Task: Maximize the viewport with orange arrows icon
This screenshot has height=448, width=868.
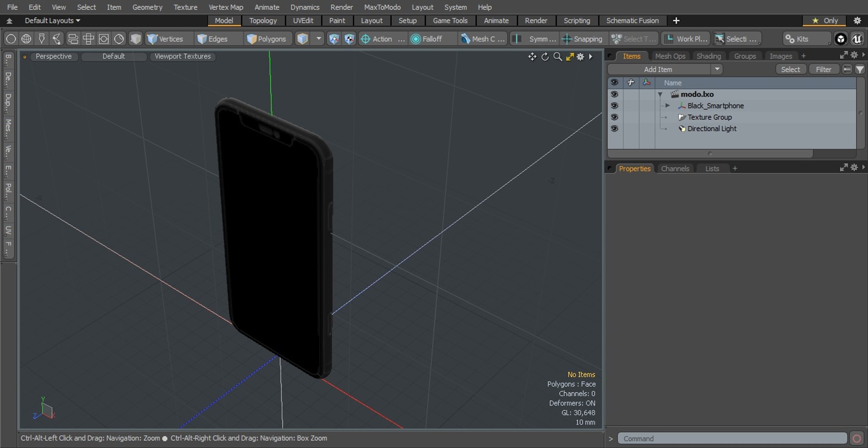Action: point(570,57)
